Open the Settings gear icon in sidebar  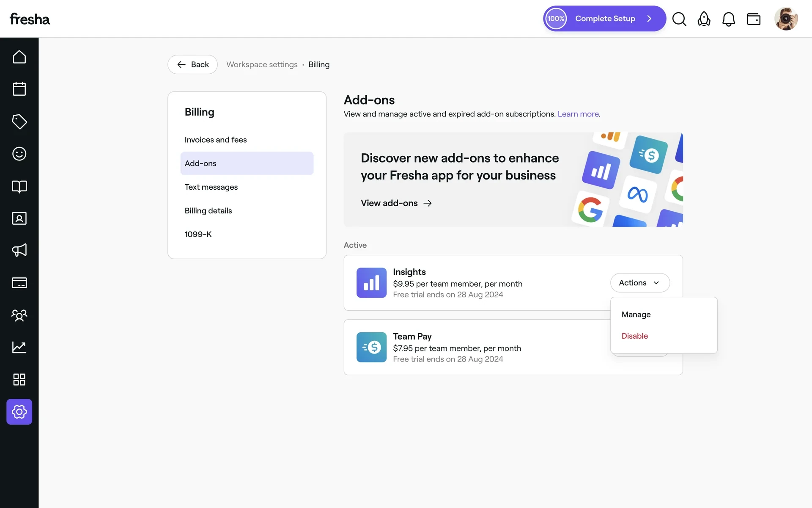click(x=19, y=411)
